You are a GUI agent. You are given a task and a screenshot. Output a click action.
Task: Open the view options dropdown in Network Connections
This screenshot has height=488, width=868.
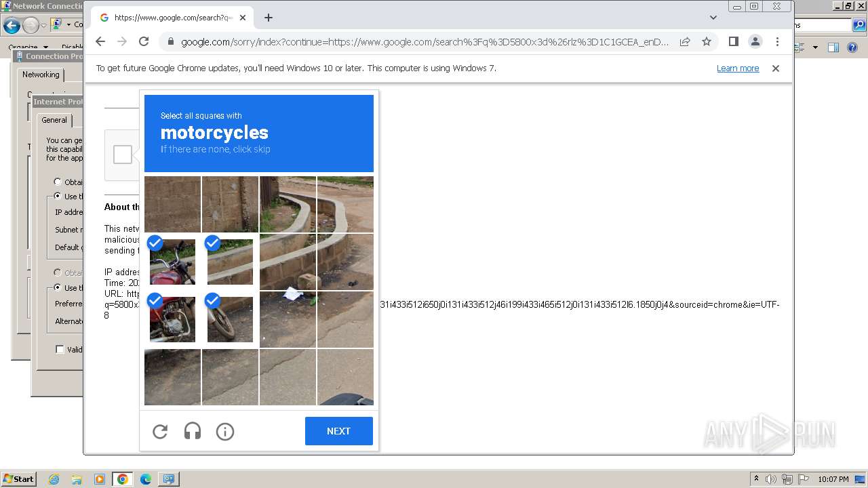[x=815, y=47]
